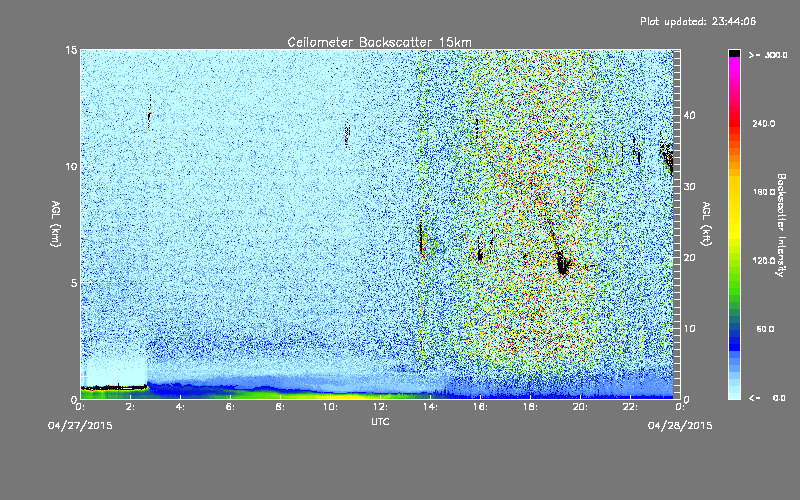Select the "UTC" x-axis label
This screenshot has width=800, height=500.
click(380, 421)
